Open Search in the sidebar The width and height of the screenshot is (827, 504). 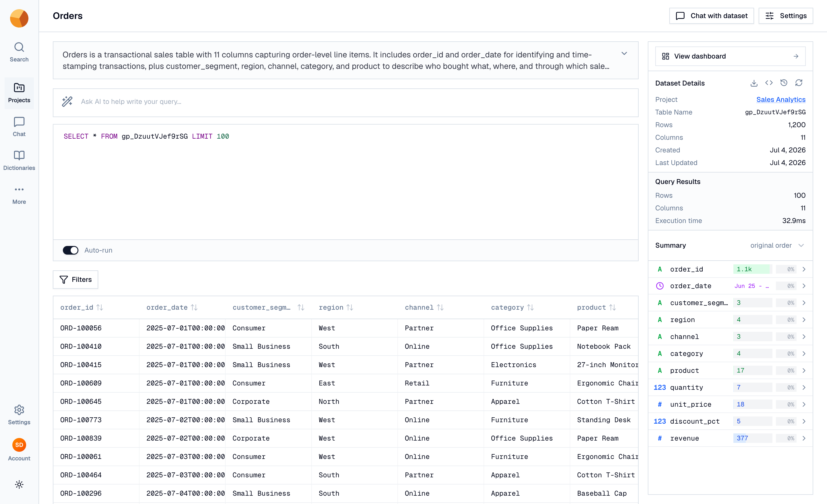click(x=19, y=52)
